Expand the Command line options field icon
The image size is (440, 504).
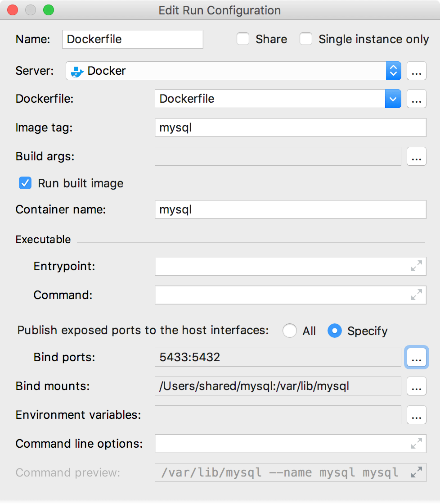coord(417,444)
